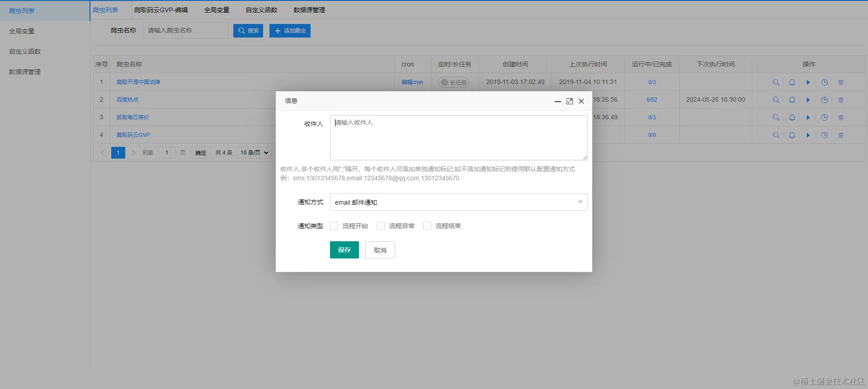Open clock schedule icon for 抓取每日菜价 row
This screenshot has height=389, width=868.
(x=825, y=117)
